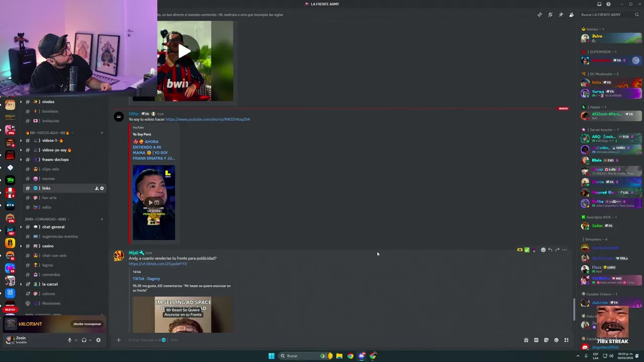Open the videos-yo-soy channel
This screenshot has width=644, height=362.
(x=64, y=150)
